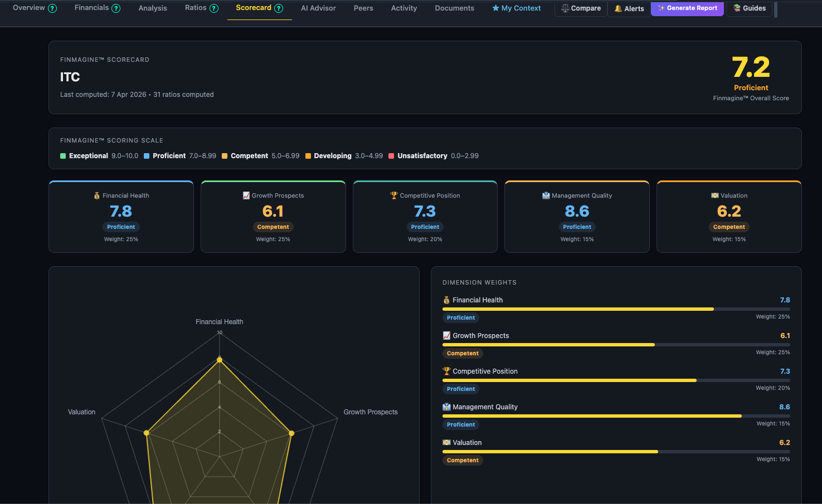
Task: Click the bell icon next to Alerts
Action: pos(617,8)
